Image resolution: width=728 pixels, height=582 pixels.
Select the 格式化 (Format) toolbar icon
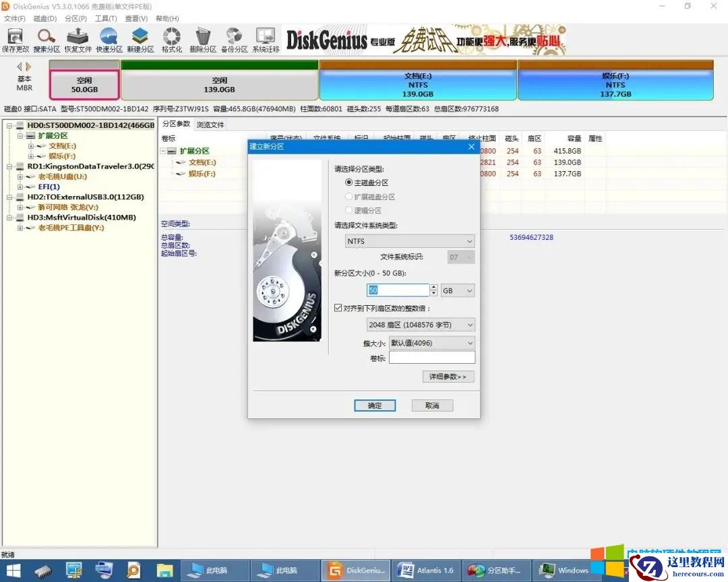(x=172, y=40)
